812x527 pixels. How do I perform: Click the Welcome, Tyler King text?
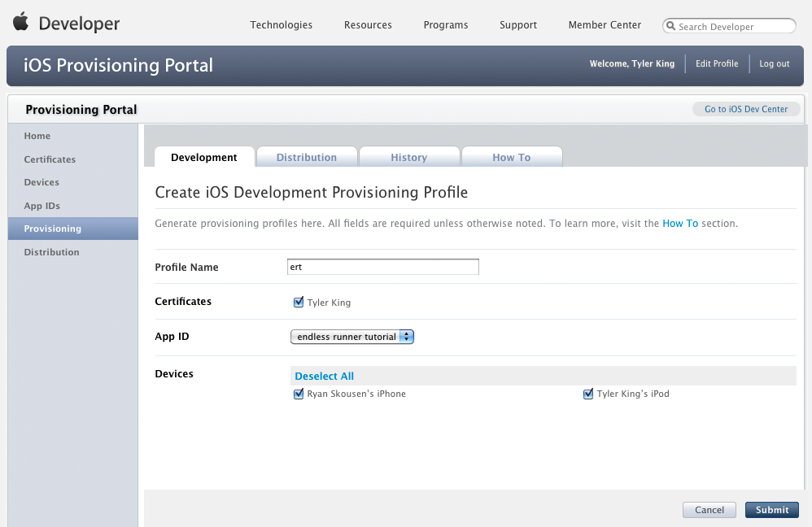pos(632,63)
